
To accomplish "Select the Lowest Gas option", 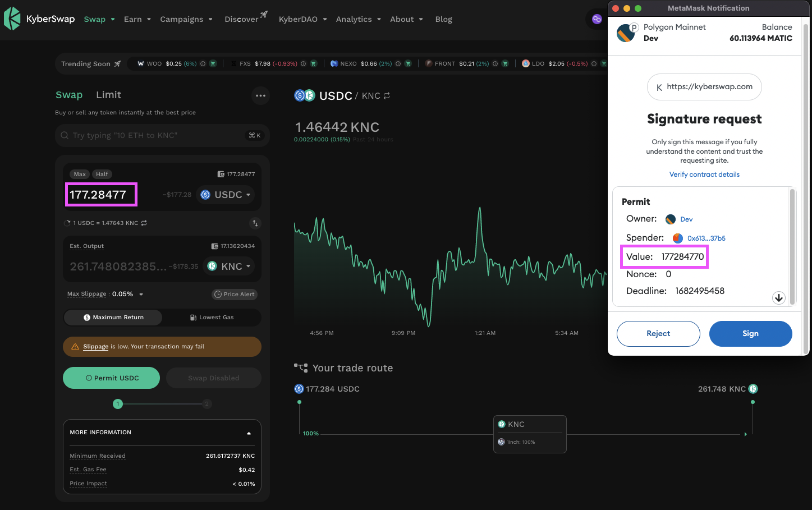I will [212, 318].
